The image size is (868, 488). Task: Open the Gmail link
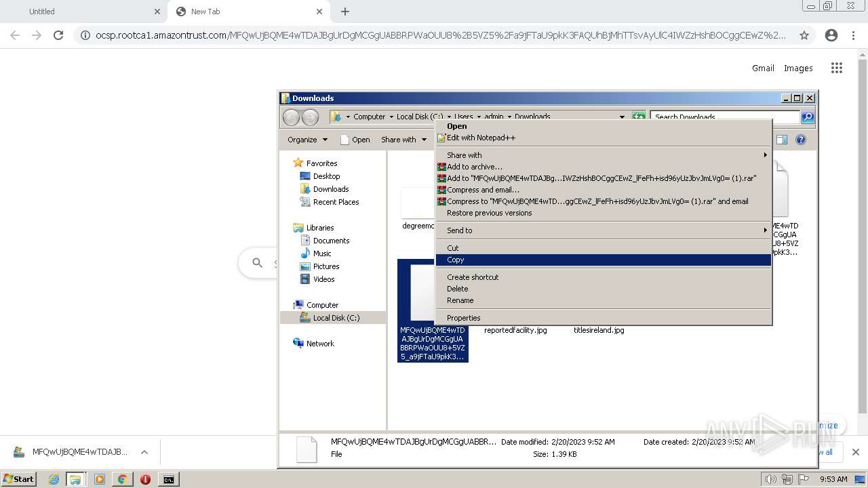coord(763,68)
